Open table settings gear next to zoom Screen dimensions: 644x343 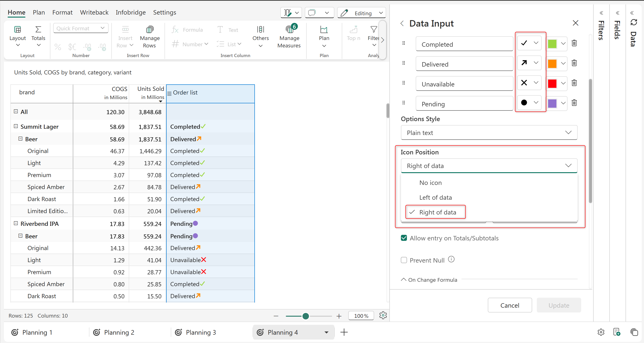383,315
